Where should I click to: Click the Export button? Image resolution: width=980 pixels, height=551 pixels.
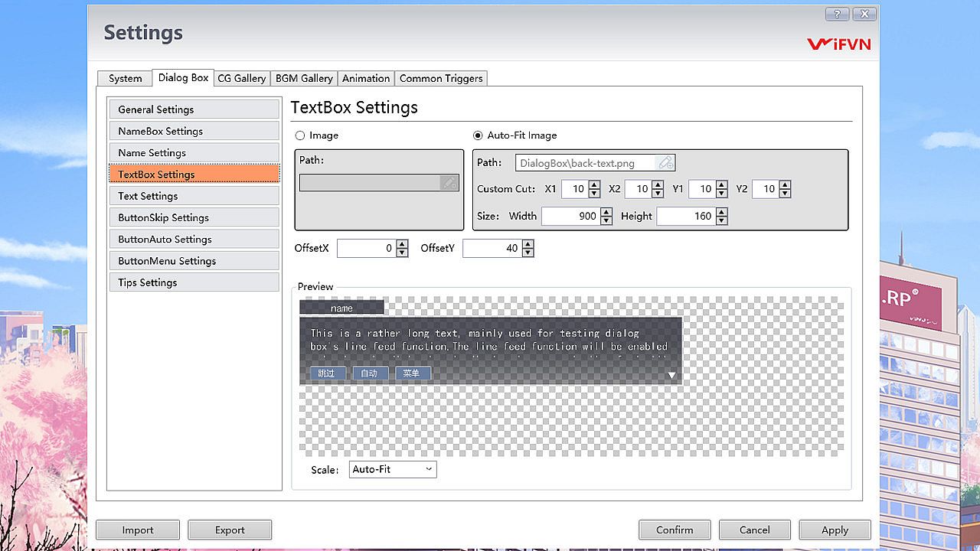(x=230, y=530)
